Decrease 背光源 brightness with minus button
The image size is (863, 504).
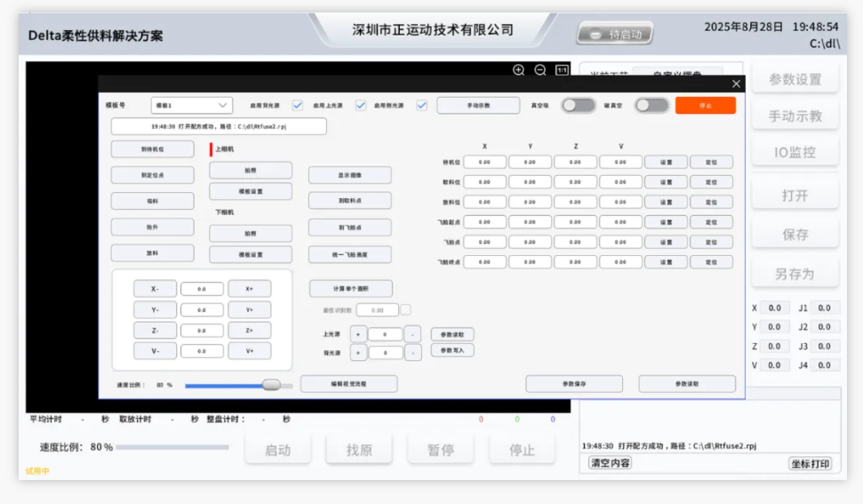tap(412, 352)
